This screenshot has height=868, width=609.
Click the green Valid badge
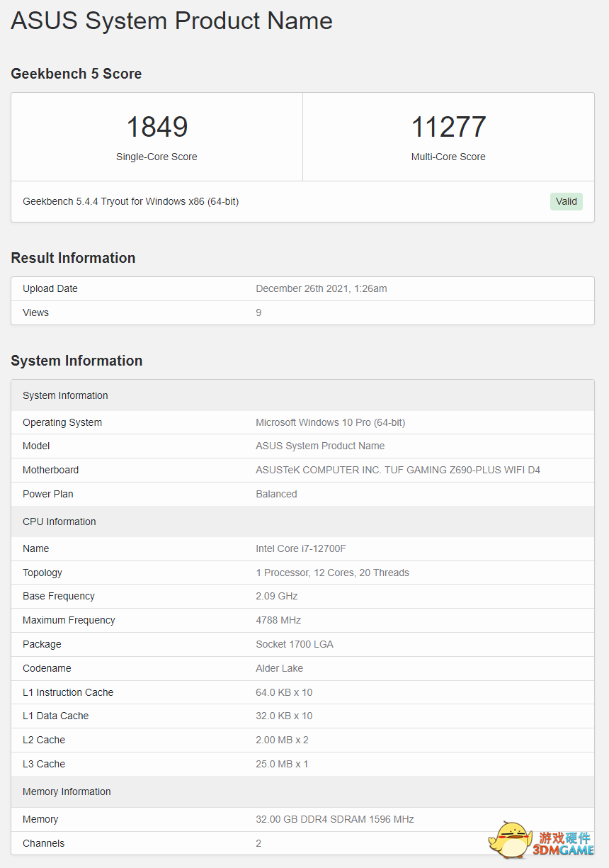coord(567,201)
